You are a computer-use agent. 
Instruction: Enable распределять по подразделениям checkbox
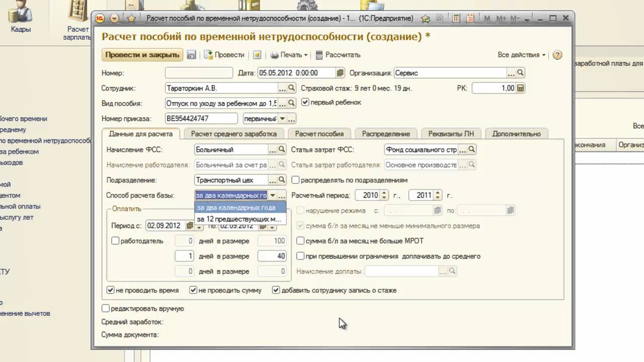click(x=295, y=180)
